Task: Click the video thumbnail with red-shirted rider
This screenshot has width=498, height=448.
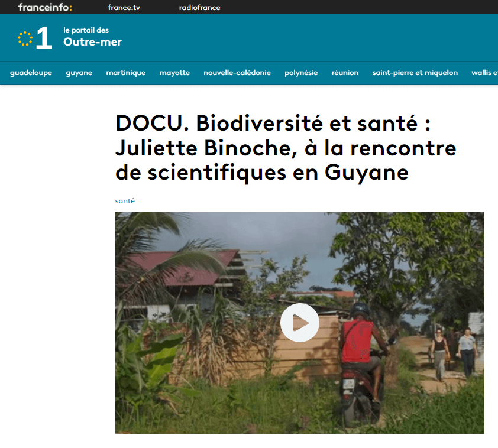Action: (299, 323)
